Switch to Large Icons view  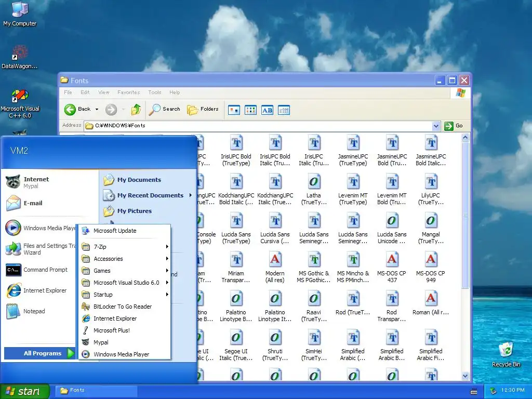click(x=234, y=110)
